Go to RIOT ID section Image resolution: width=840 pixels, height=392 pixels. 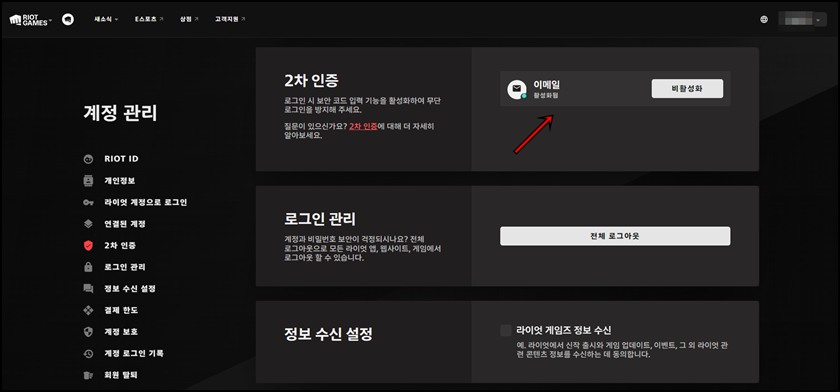[122, 159]
